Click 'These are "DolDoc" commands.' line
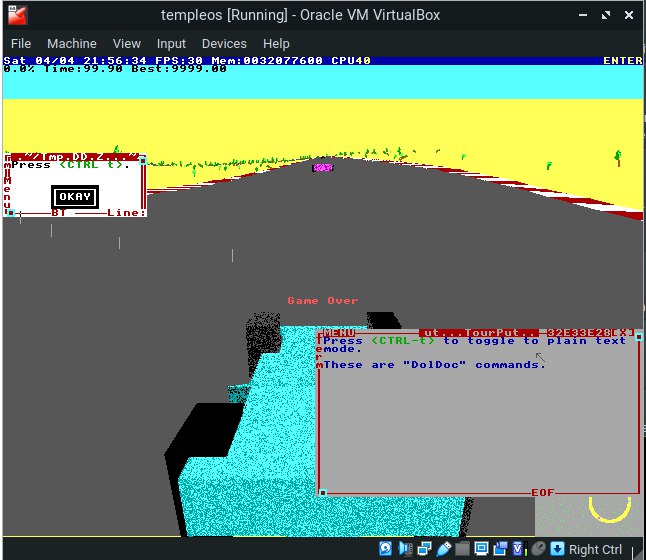This screenshot has height=560, width=646. point(435,365)
